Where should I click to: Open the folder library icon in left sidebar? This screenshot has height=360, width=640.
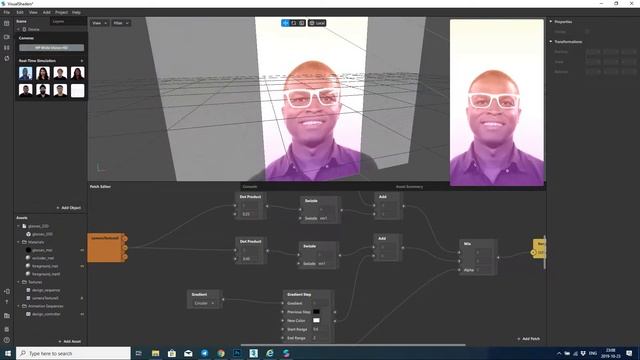click(7, 316)
